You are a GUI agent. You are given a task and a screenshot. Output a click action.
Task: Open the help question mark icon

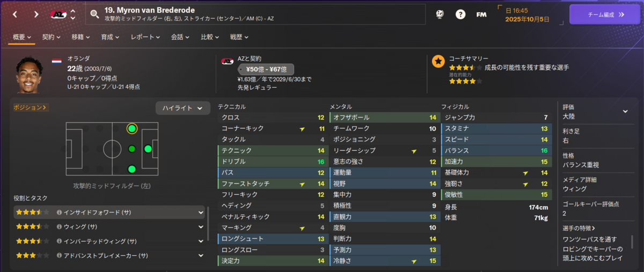(460, 14)
